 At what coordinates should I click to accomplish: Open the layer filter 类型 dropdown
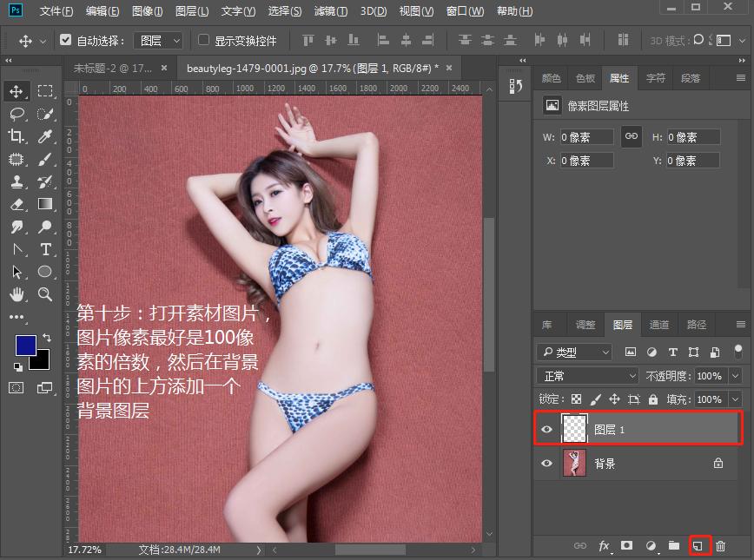pos(573,352)
